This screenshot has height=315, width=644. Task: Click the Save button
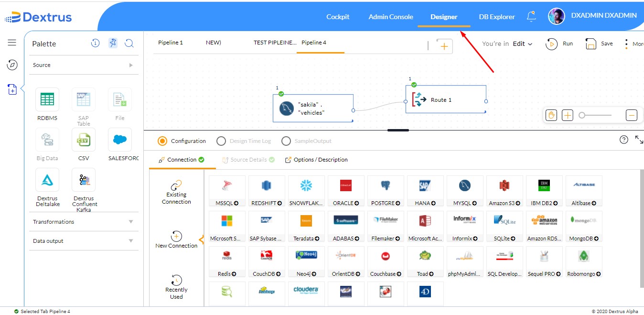(599, 43)
